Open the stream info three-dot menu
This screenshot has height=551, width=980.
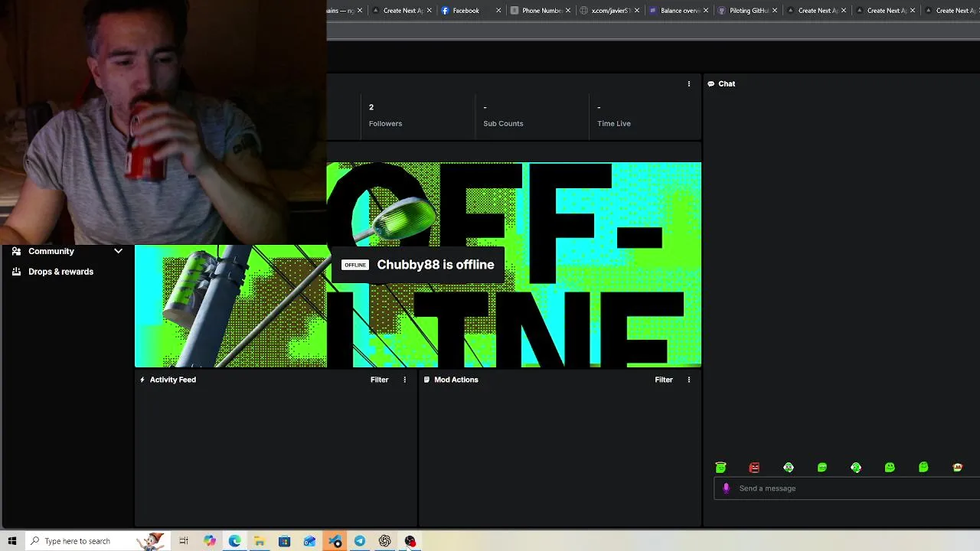point(688,84)
